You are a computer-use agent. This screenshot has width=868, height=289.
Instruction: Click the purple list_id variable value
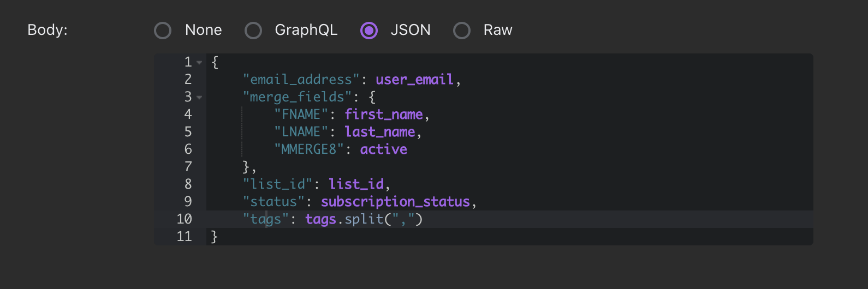click(356, 184)
